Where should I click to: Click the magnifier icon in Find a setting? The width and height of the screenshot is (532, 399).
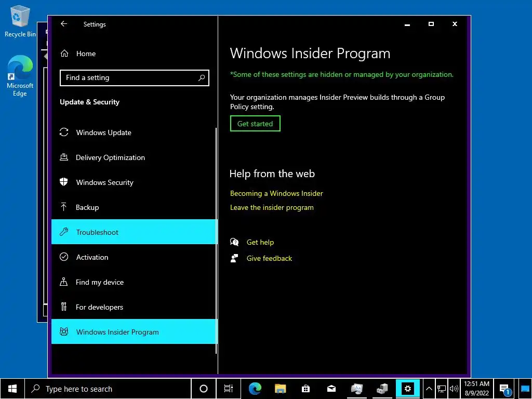(202, 78)
